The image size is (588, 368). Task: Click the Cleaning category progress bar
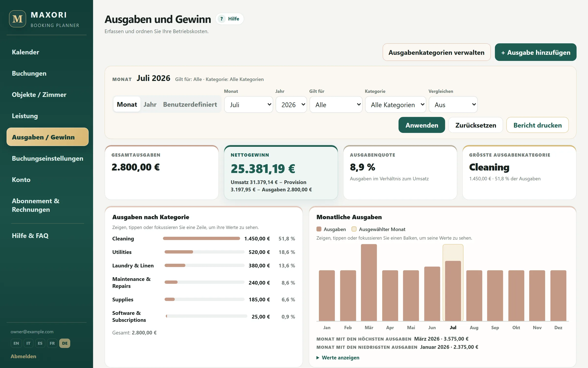(201, 238)
